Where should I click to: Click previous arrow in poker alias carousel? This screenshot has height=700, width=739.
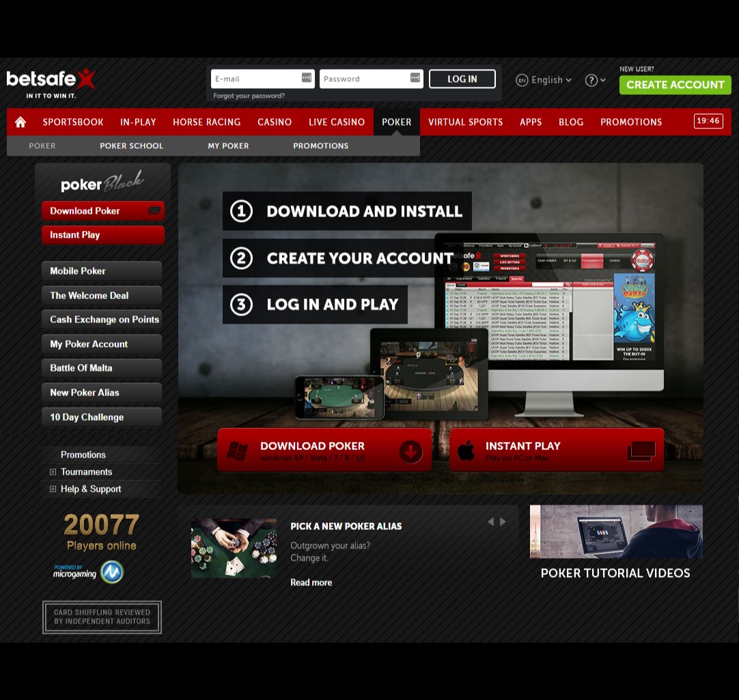point(490,522)
